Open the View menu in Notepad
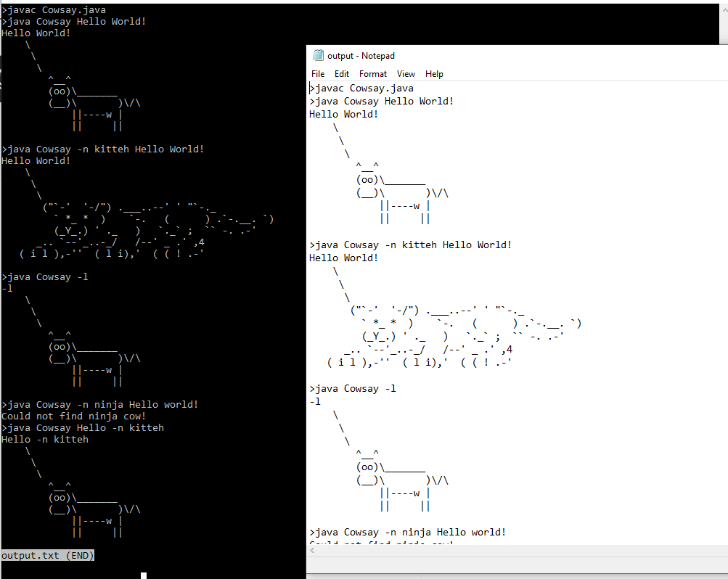The height and width of the screenshot is (579, 728). (406, 74)
